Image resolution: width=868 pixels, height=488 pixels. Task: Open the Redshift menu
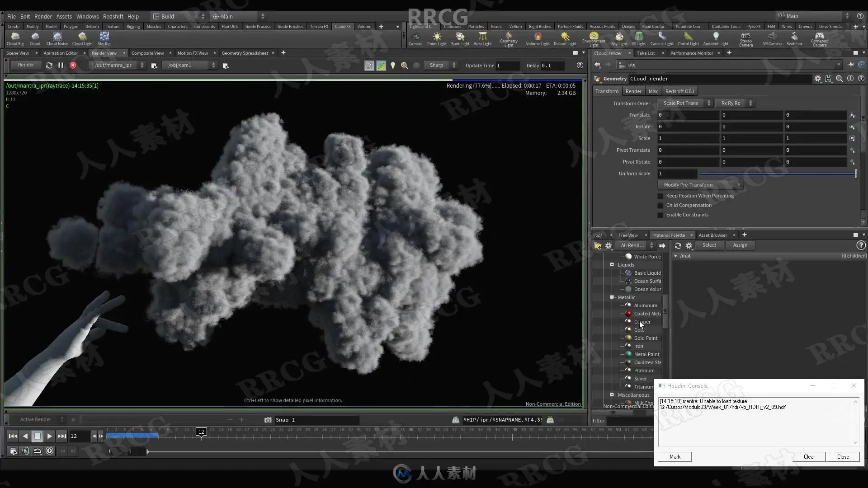click(113, 16)
